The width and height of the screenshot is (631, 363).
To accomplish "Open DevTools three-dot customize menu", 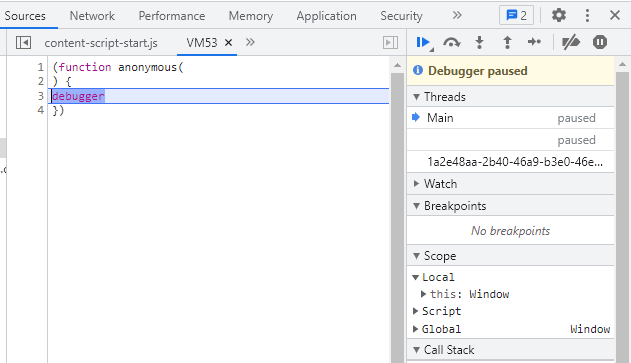I will click(587, 16).
